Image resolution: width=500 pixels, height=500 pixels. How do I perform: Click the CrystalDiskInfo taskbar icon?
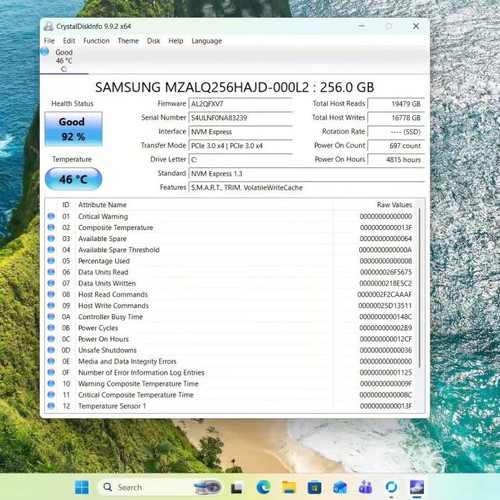click(x=417, y=487)
